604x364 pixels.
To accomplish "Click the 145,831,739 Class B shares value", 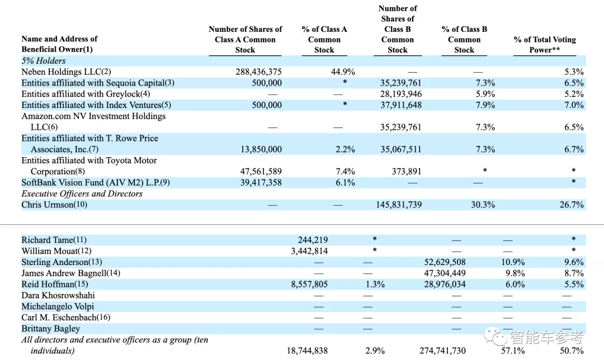I will coord(398,205).
